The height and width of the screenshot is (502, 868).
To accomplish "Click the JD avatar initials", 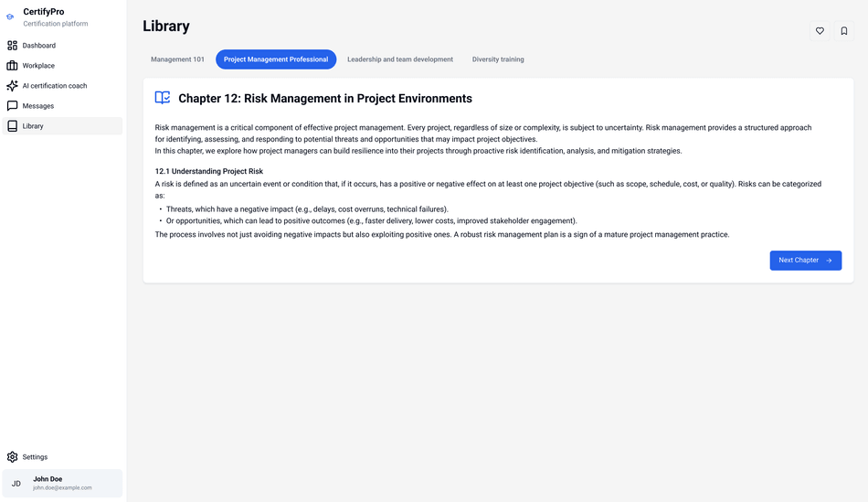I will point(16,484).
